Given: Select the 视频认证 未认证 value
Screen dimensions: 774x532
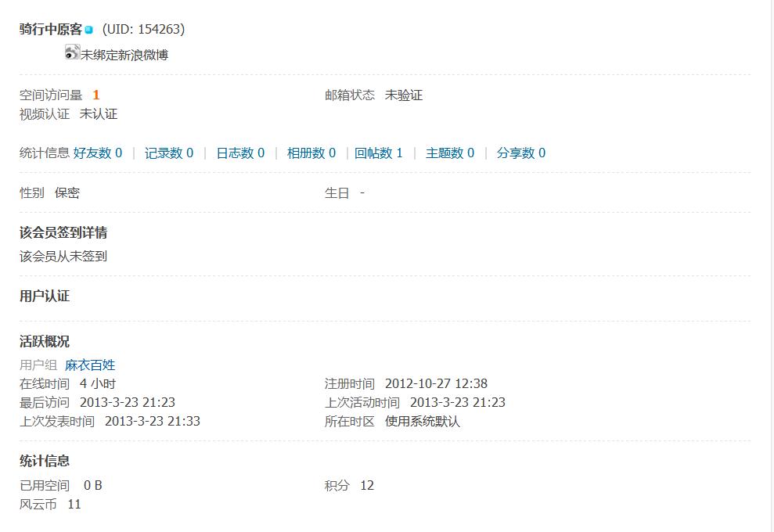Looking at the screenshot, I should click(x=99, y=114).
